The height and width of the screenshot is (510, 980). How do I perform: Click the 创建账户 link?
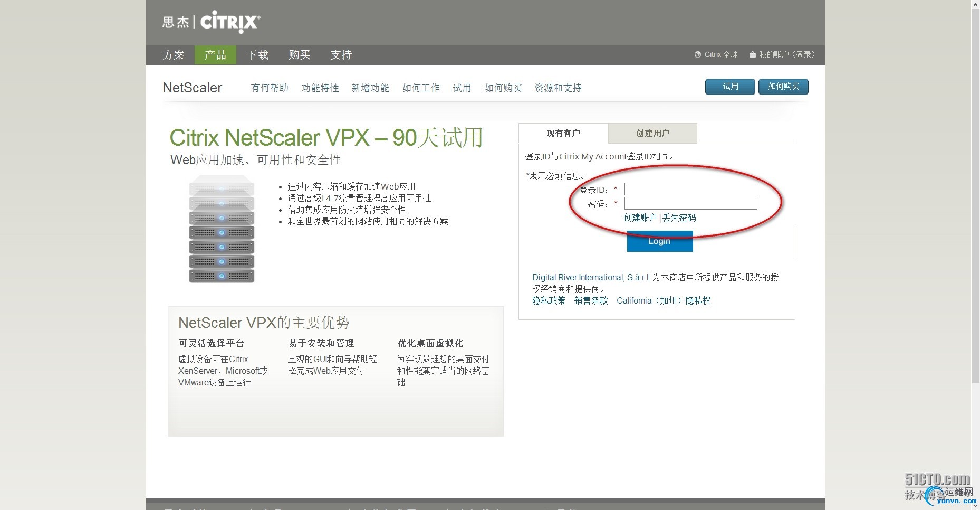click(640, 218)
